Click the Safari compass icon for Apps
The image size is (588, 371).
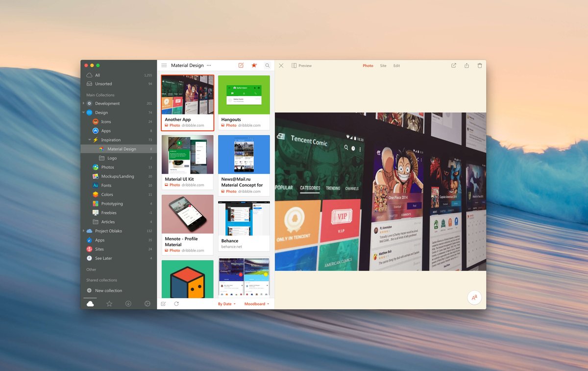pyautogui.click(x=90, y=240)
